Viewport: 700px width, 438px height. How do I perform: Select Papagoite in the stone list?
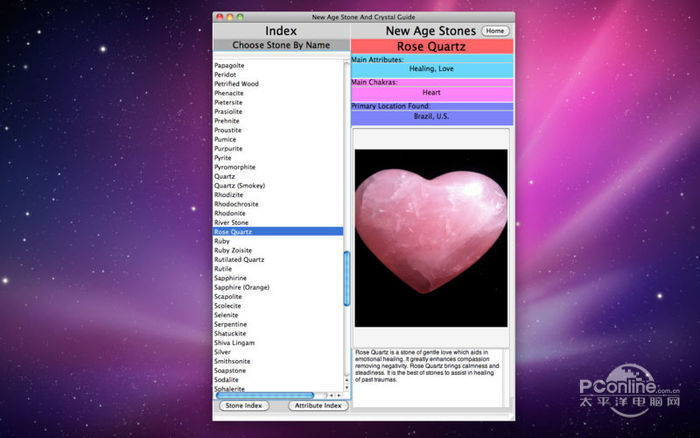point(230,65)
